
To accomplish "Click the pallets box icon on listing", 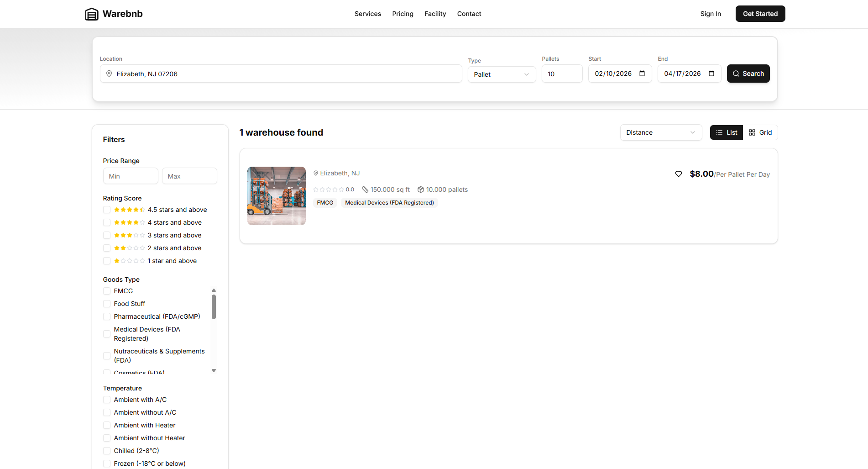I will point(421,189).
